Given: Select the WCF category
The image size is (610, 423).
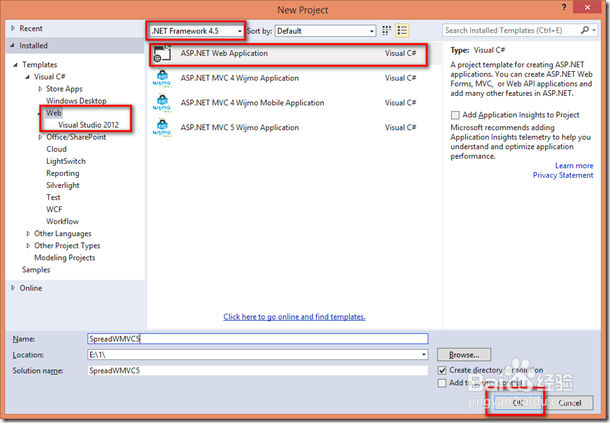Looking at the screenshot, I should 54,209.
